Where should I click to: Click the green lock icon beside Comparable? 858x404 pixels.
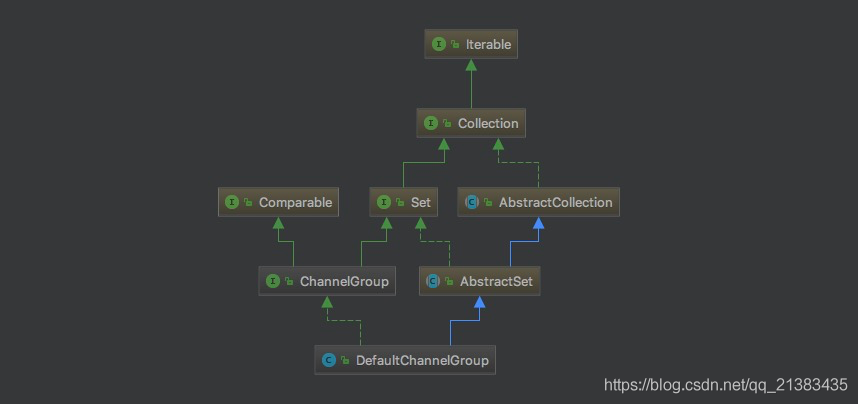248,202
